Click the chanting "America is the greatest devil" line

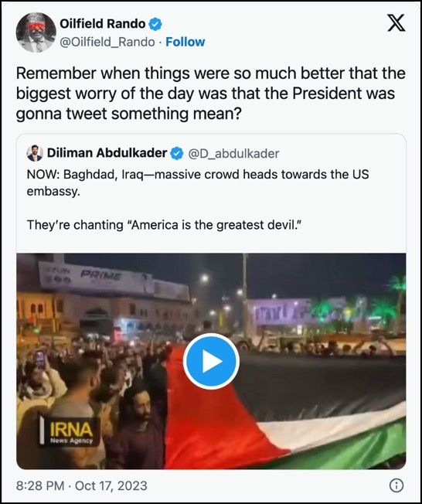[164, 225]
